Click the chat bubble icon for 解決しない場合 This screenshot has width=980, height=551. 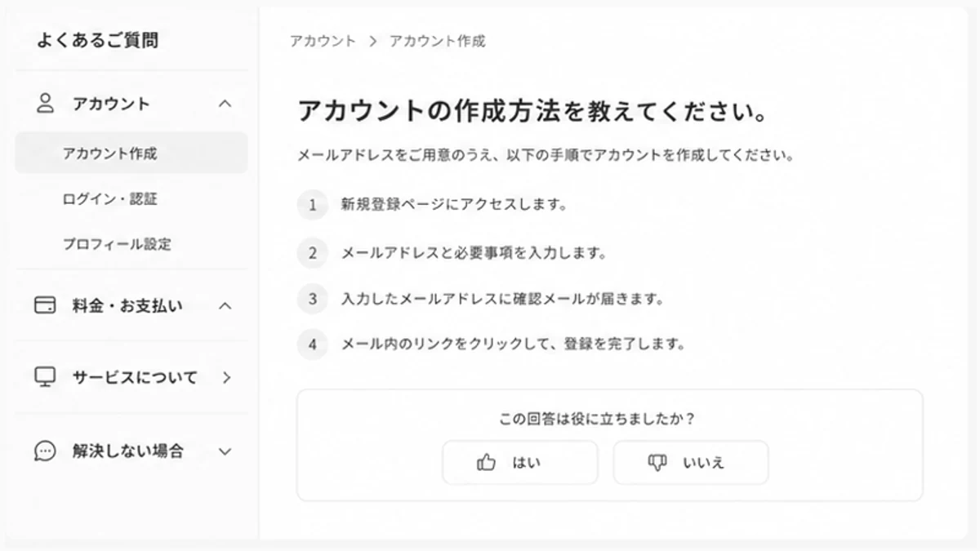45,451
